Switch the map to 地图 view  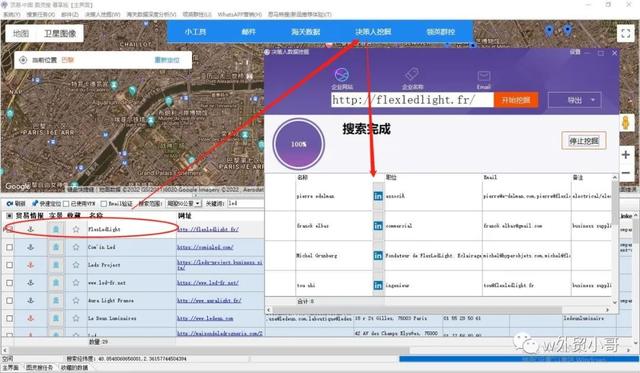click(x=21, y=33)
